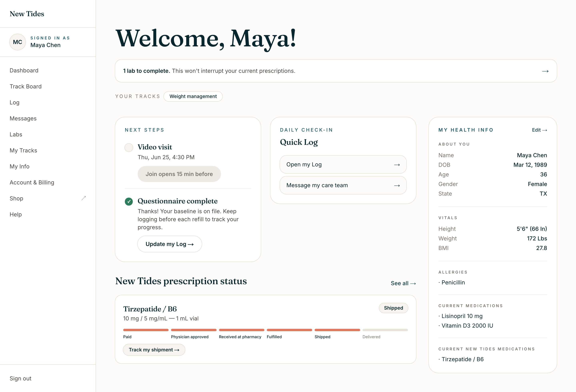Click the Maya Chen signed-in name
Image resolution: width=576 pixels, height=392 pixels.
[x=45, y=45]
